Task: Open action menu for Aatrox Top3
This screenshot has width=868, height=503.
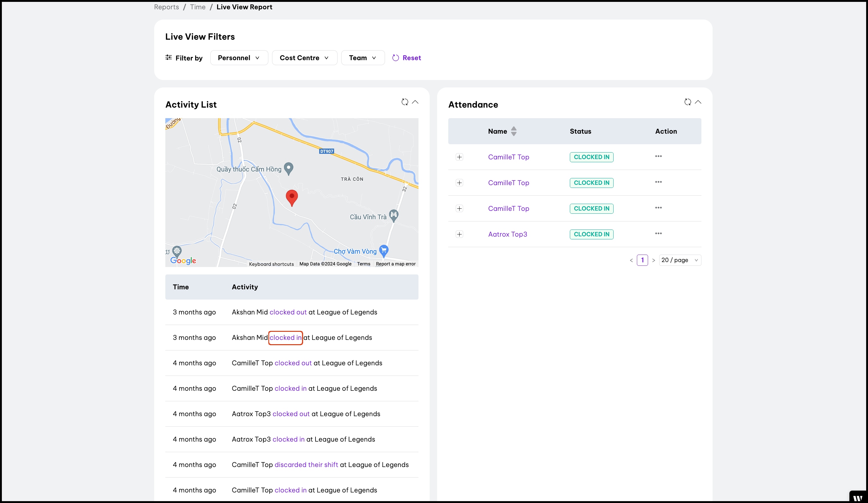Action: click(658, 234)
